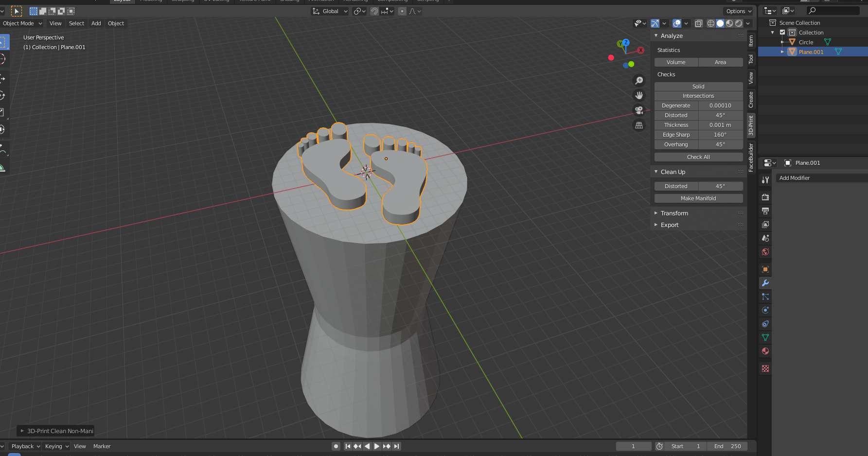Open the Modifier Properties wrench icon
Viewport: 868px width, 456px height.
coord(765,282)
